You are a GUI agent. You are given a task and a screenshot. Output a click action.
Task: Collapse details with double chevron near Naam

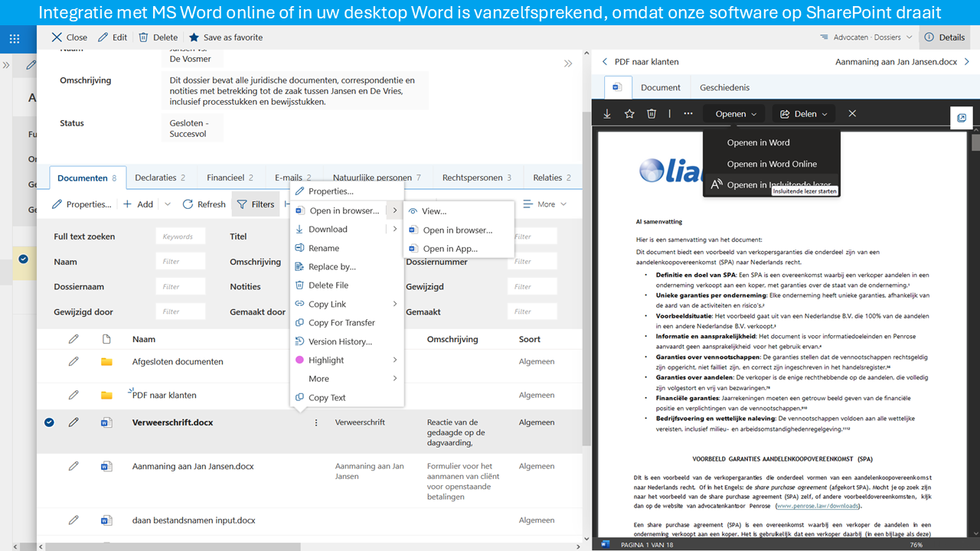coord(568,64)
